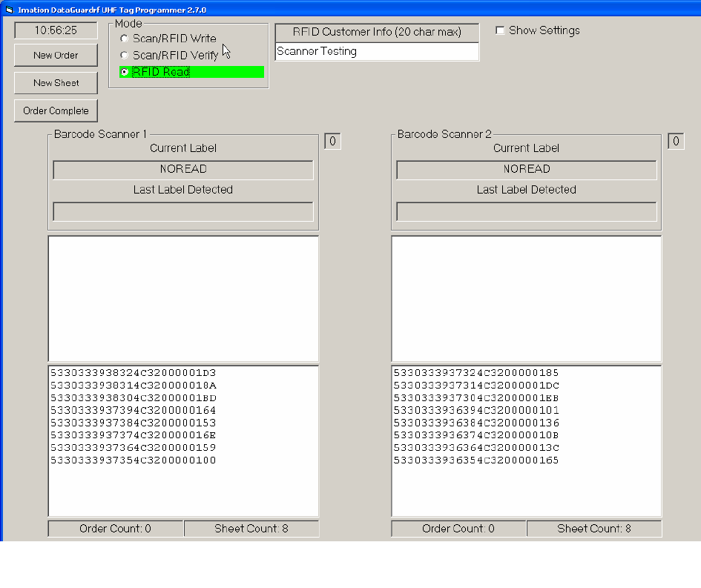The height and width of the screenshot is (588, 701).
Task: Select tag 5330333937384C3200000153
Action: 134,423
